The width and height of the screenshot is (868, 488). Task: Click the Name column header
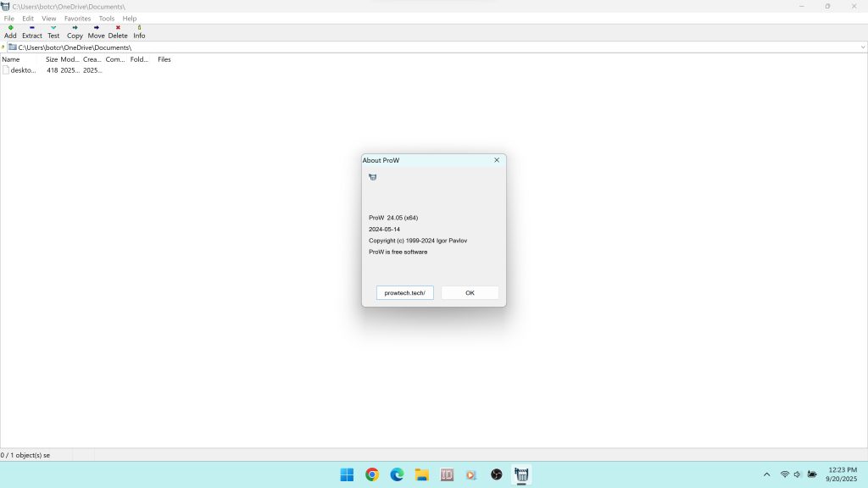[x=11, y=59]
